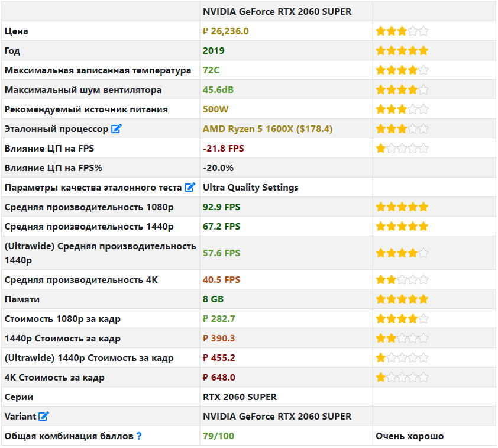Click the Памяти 8 GB star rating
Image resolution: width=498 pixels, height=448 pixels.
[402, 299]
